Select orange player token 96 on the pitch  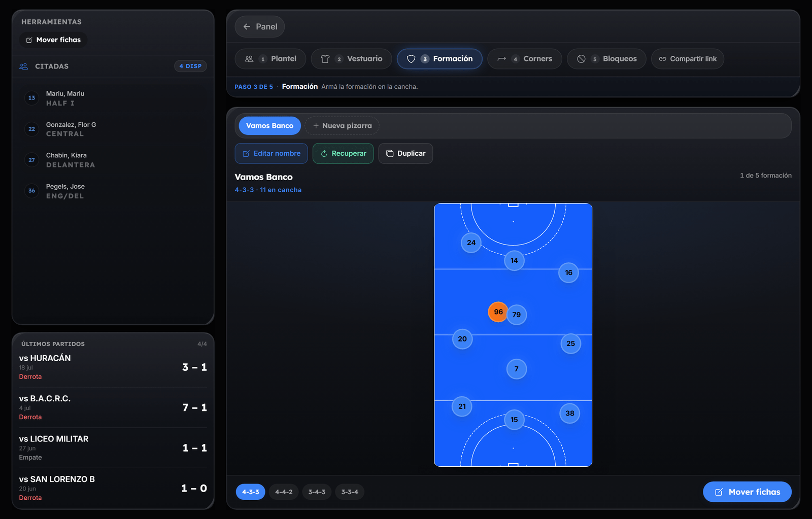pyautogui.click(x=498, y=312)
